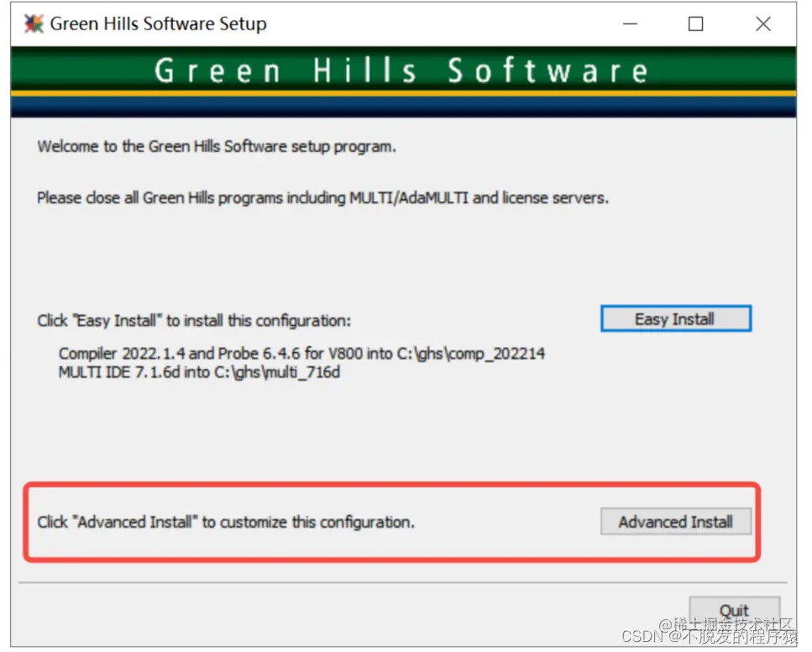Click the 'Click "Advanced Install" to customize' text
This screenshot has height=652, width=812.
click(226, 522)
